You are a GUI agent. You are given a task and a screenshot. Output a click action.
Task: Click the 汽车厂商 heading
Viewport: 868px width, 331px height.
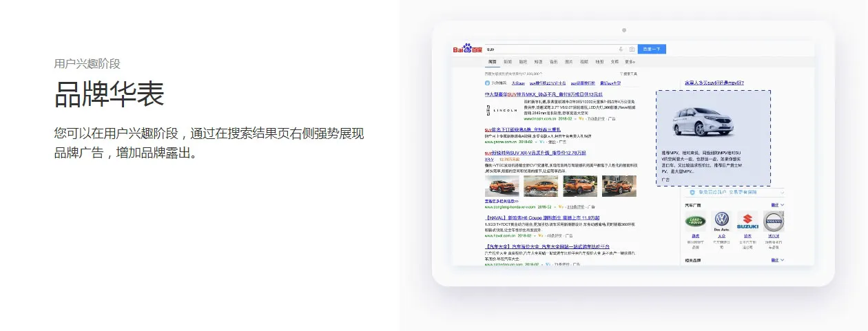(692, 205)
